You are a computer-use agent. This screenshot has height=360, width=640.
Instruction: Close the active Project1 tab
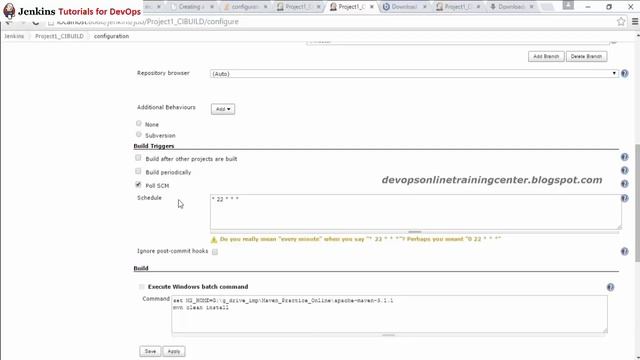(371, 7)
